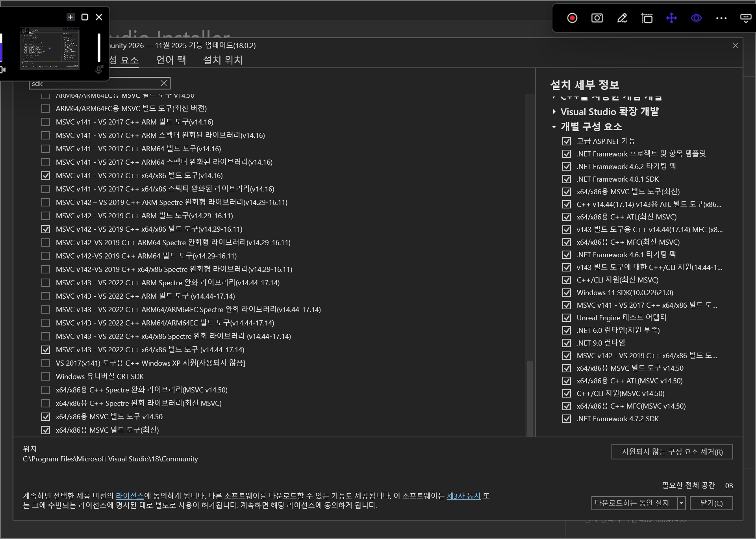Clear the sdk search field with the X

pyautogui.click(x=164, y=83)
